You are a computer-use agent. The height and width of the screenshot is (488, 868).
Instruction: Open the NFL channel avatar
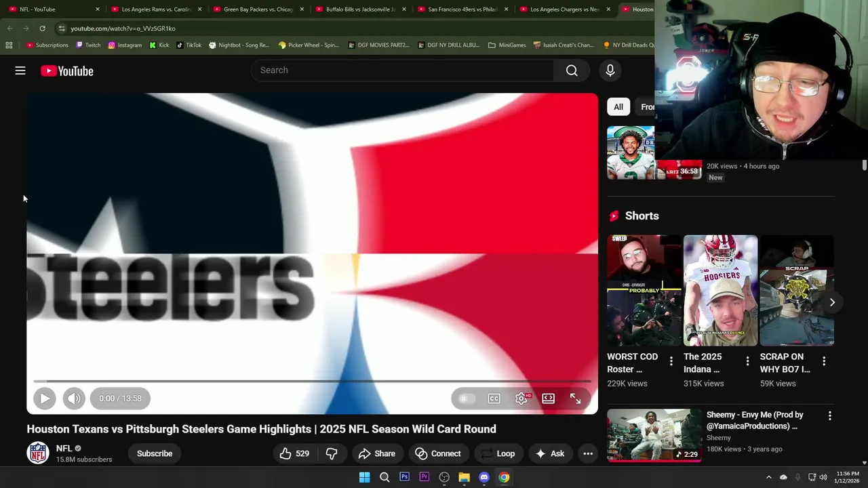[38, 453]
